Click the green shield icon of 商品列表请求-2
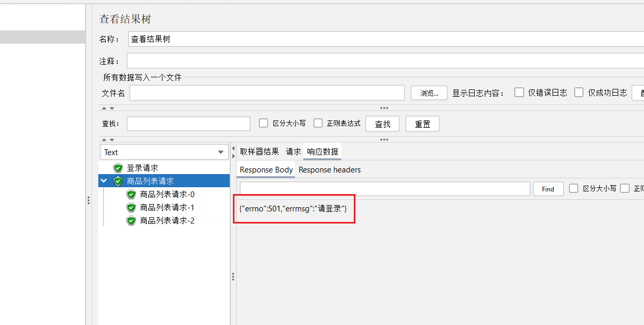 tap(131, 221)
